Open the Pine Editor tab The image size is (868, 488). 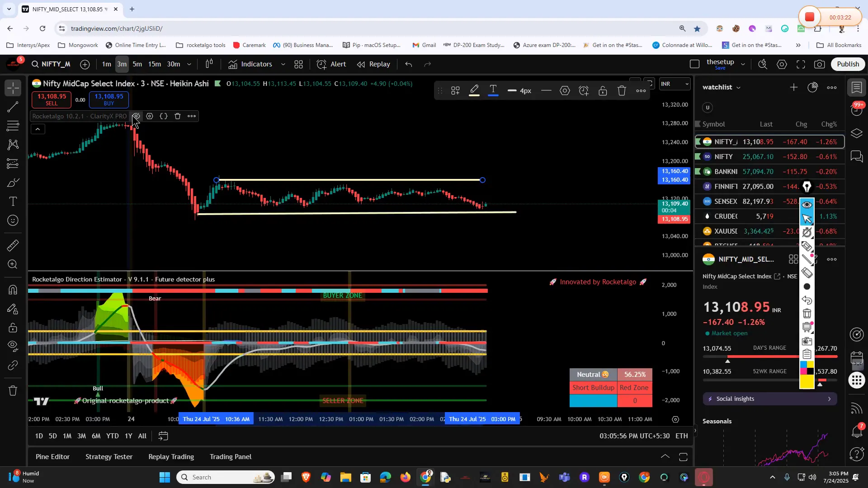point(53,457)
